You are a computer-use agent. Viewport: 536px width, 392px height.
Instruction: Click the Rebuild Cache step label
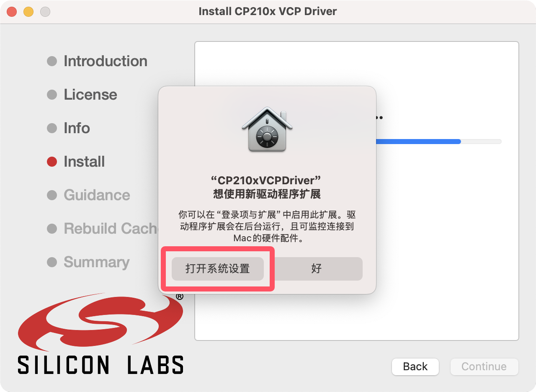click(111, 229)
